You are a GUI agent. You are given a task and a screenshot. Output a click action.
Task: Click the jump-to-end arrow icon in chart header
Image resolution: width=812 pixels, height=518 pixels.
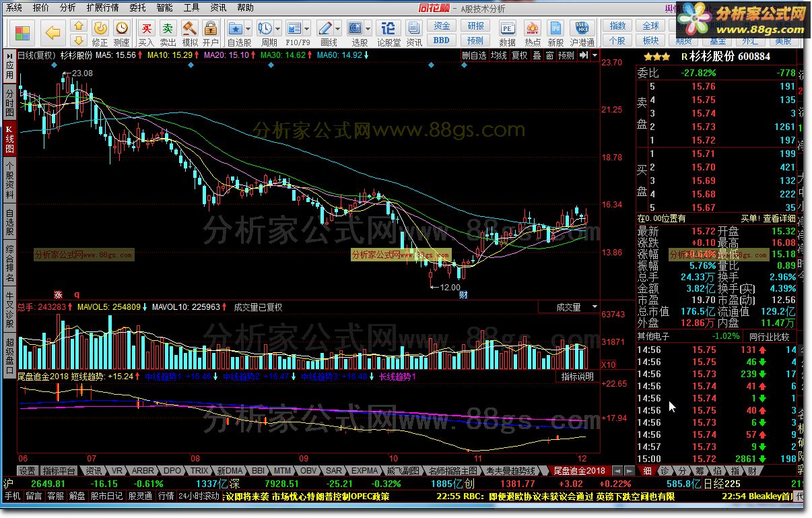click(583, 55)
